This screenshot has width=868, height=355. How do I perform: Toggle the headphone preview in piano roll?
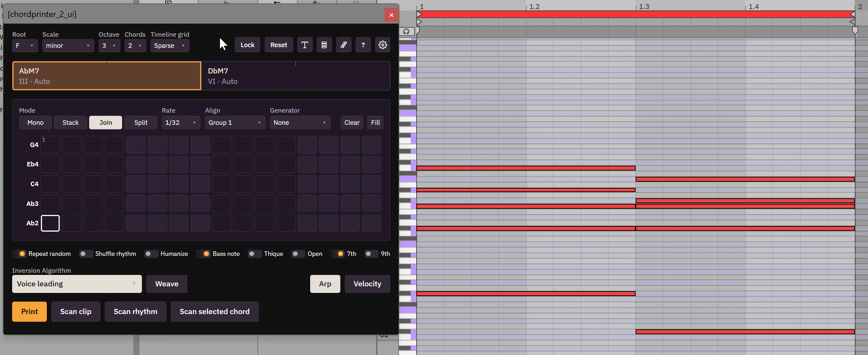pyautogui.click(x=406, y=32)
